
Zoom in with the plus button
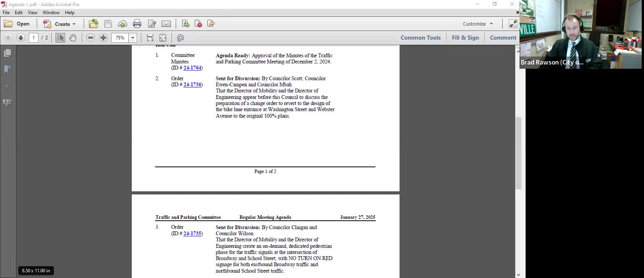(103, 37)
